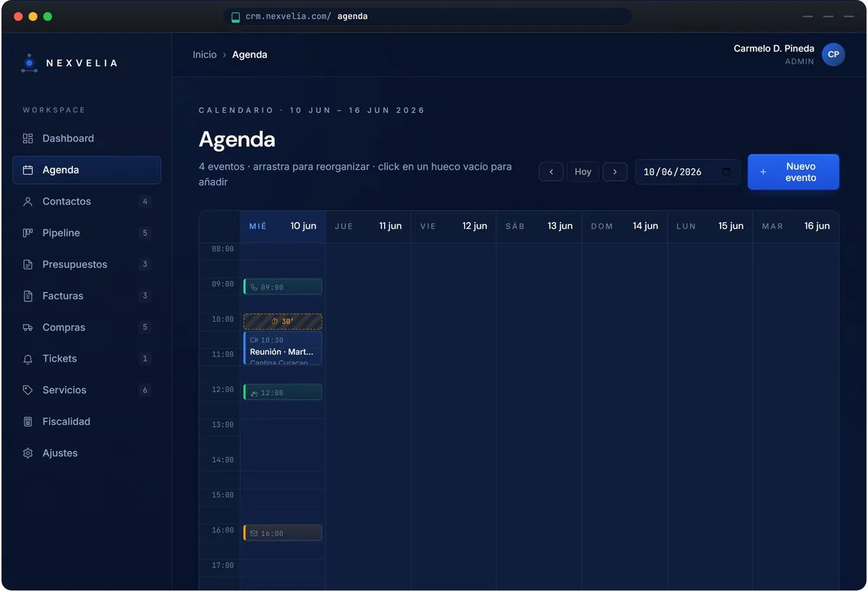Click the Dashboard grid icon
This screenshot has width=868, height=592.
click(x=27, y=138)
